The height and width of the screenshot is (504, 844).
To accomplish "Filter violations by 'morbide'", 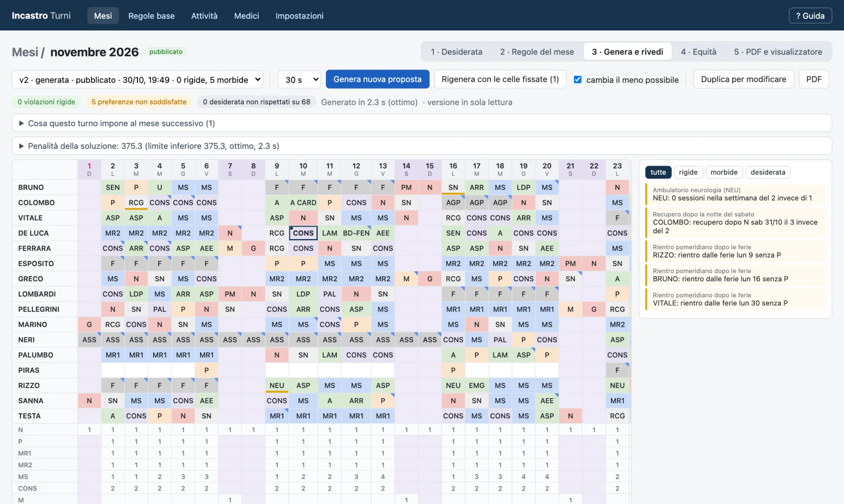I will [724, 172].
